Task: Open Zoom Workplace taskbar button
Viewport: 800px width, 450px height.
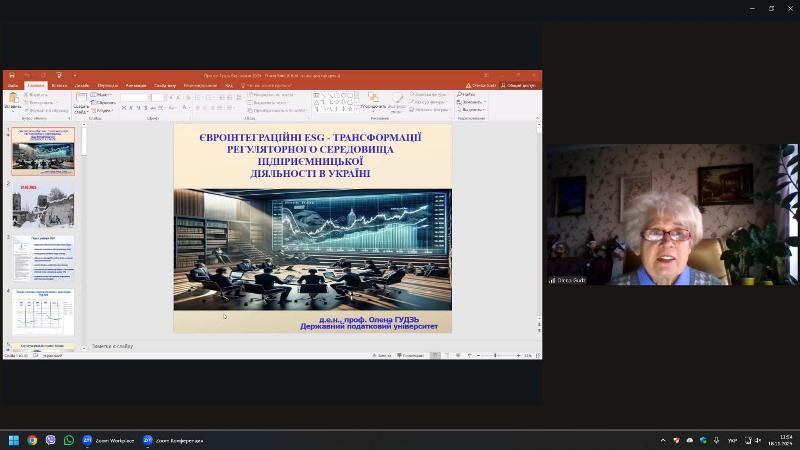Action: coord(108,440)
